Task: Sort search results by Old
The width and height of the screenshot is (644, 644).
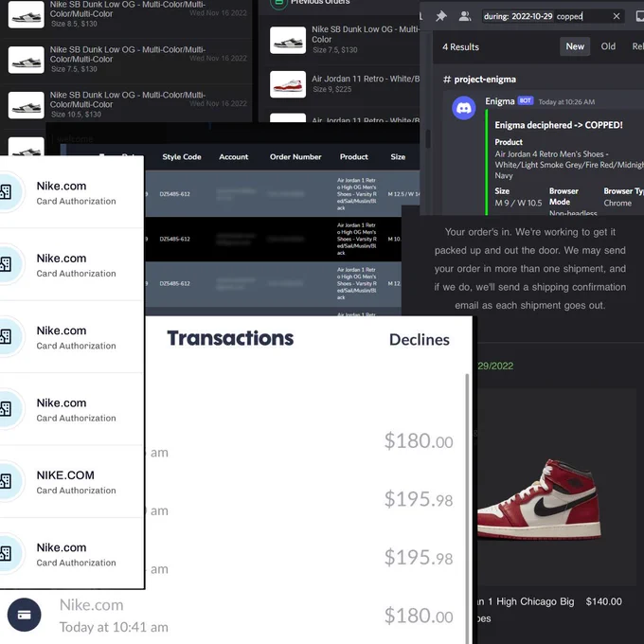Action: click(x=608, y=46)
